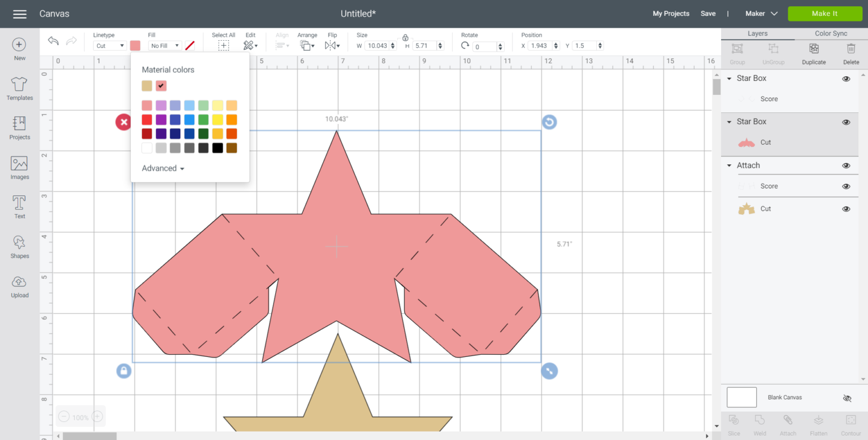The image size is (868, 440).
Task: Open the Images library
Action: coord(19,167)
